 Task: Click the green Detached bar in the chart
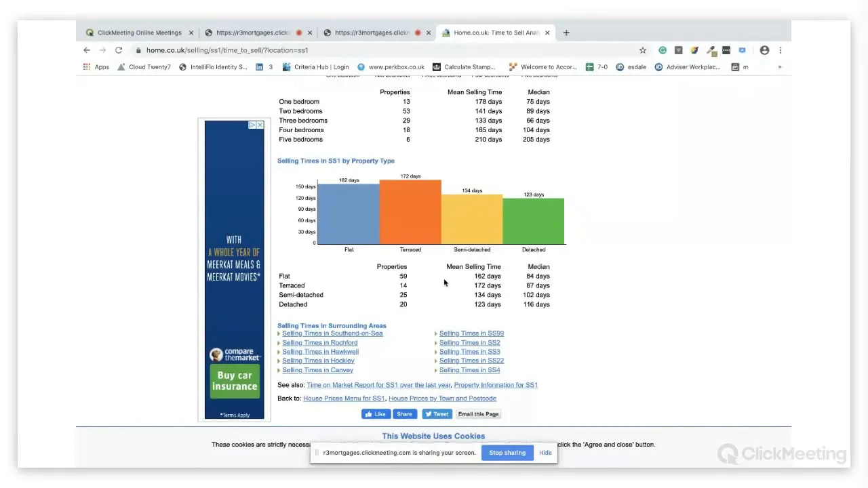point(534,221)
